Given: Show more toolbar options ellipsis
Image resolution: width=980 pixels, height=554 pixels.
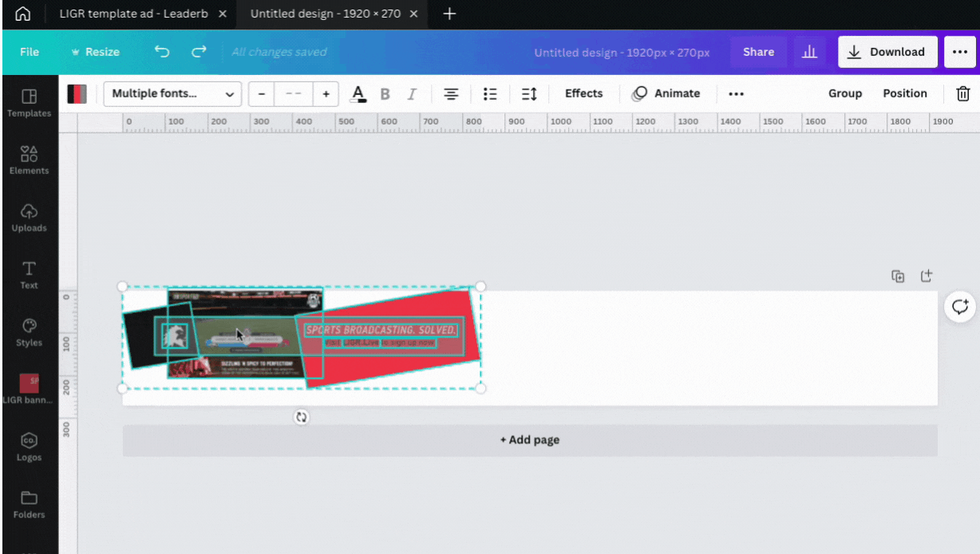Looking at the screenshot, I should pos(736,94).
